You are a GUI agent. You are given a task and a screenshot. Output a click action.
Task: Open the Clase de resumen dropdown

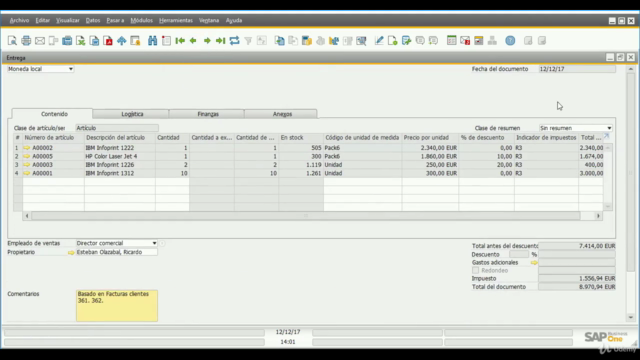(x=609, y=128)
